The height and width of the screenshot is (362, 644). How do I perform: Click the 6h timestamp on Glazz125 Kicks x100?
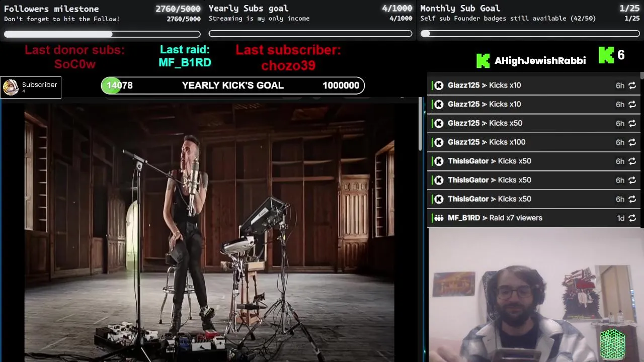click(x=620, y=142)
